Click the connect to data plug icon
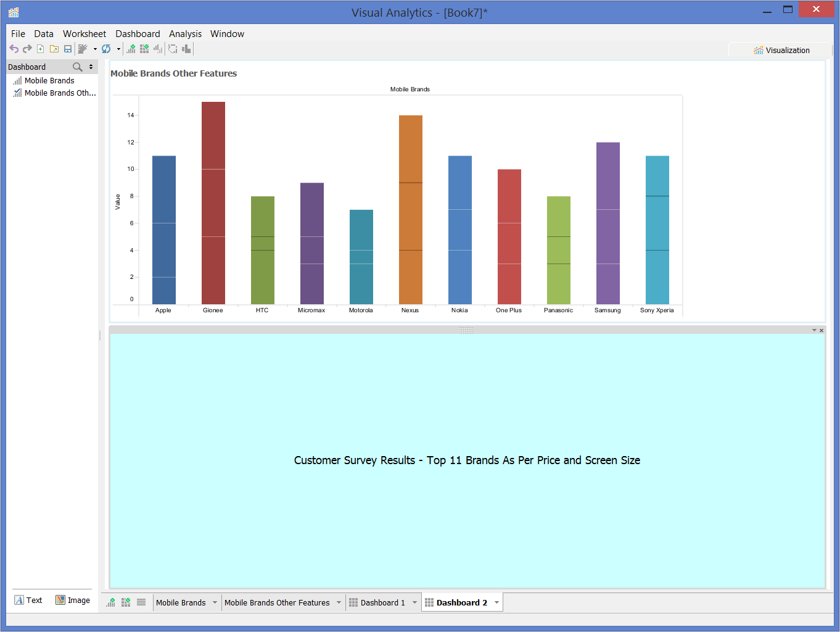 pos(83,49)
